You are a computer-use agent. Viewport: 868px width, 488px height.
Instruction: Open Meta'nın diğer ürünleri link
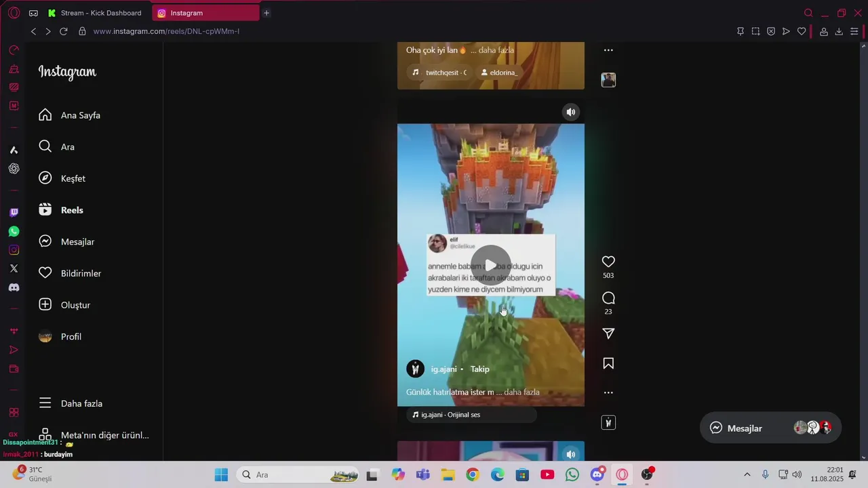pos(94,435)
